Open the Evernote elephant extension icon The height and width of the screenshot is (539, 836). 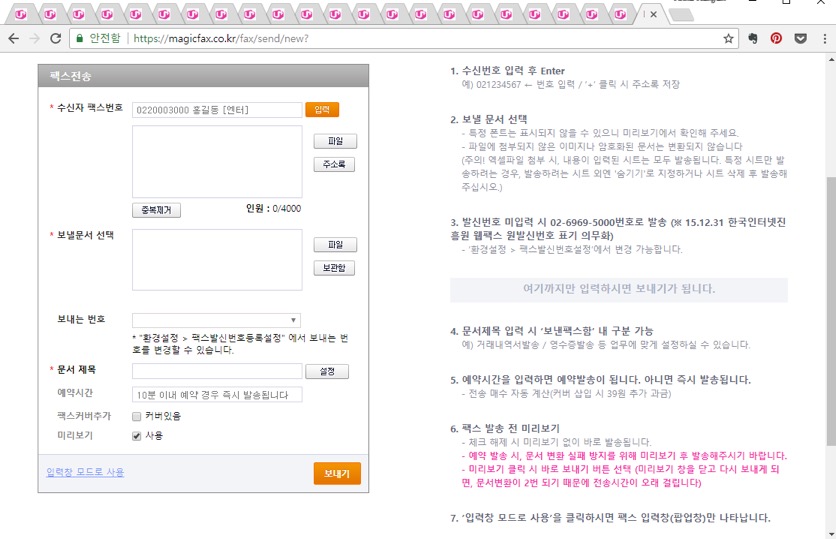click(x=753, y=38)
